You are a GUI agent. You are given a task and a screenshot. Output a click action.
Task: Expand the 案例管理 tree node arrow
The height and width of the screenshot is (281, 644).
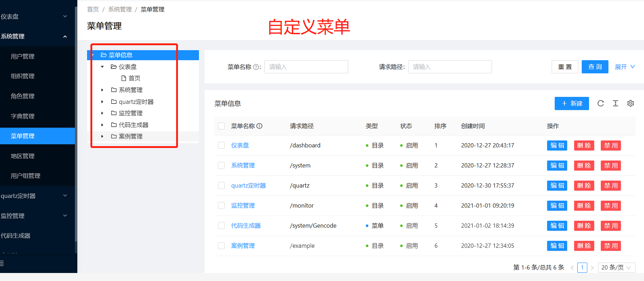tap(102, 136)
